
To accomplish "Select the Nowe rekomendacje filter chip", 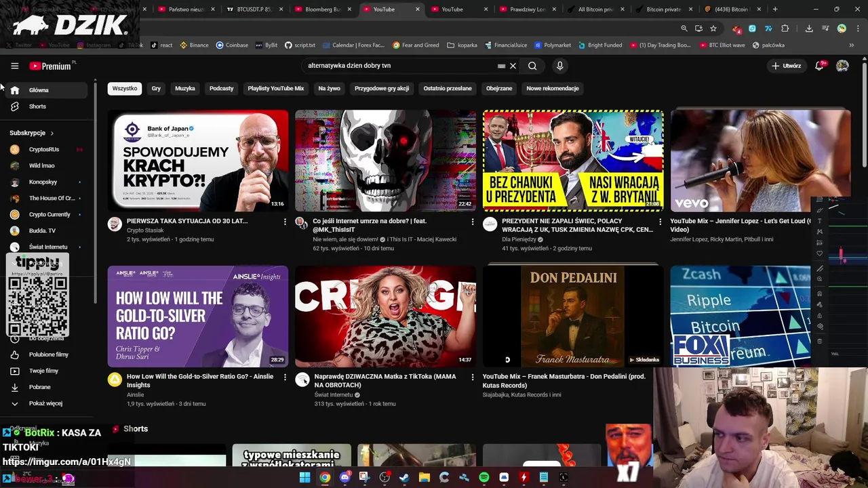I will point(553,89).
